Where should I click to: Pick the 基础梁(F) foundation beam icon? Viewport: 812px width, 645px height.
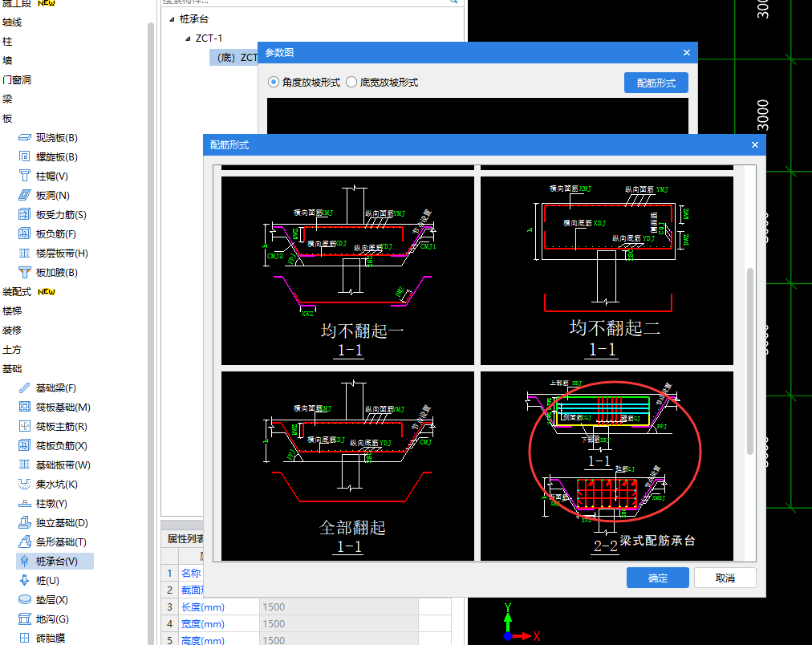(x=24, y=387)
